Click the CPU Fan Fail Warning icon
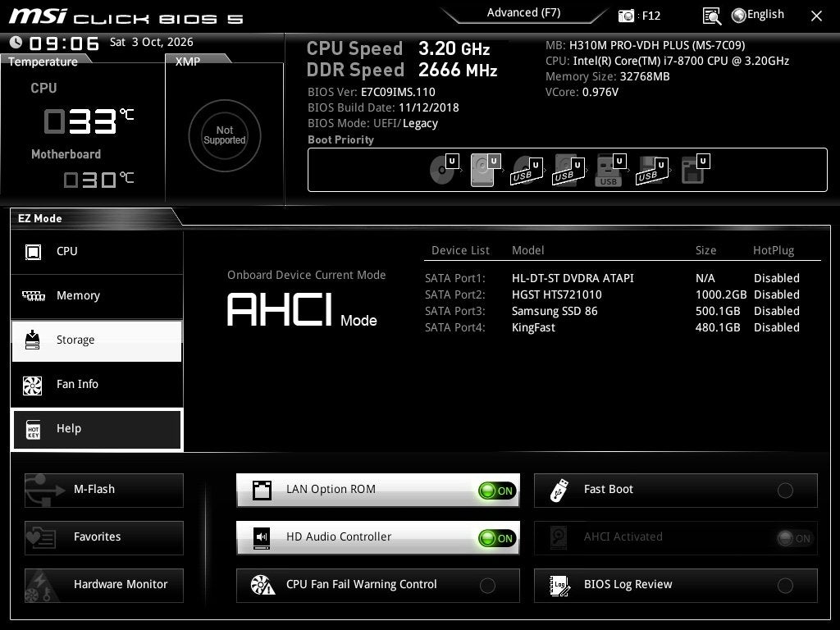Viewport: 840px width, 630px height. click(x=263, y=585)
